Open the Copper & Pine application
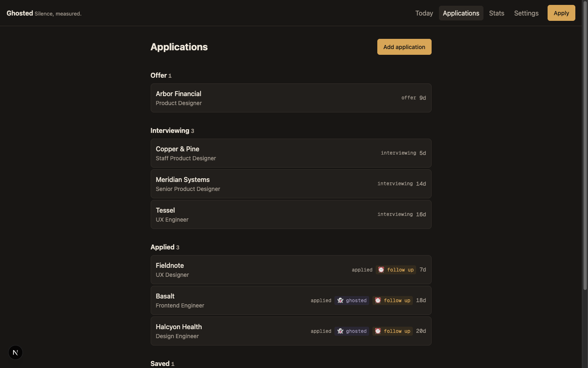Viewport: 588px width, 368px height. 291,153
